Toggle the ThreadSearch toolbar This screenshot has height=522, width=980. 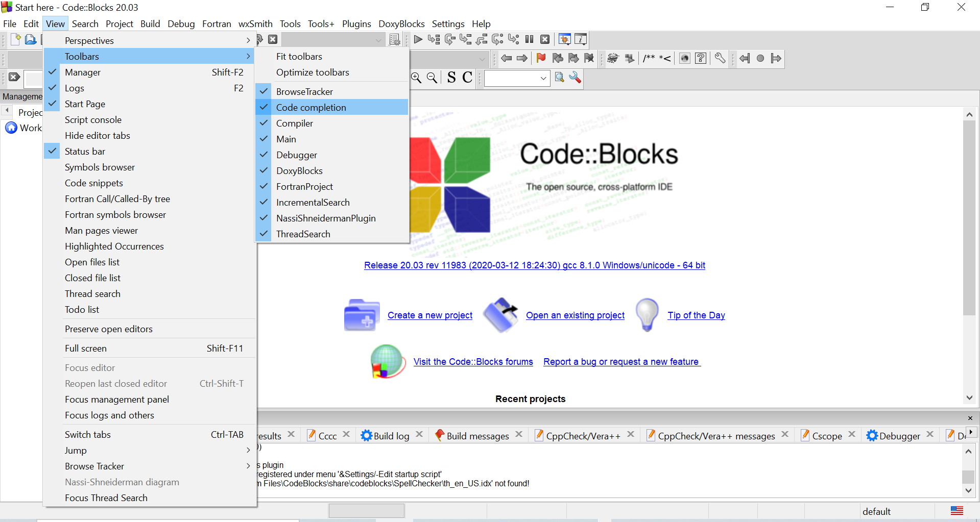(x=332, y=234)
